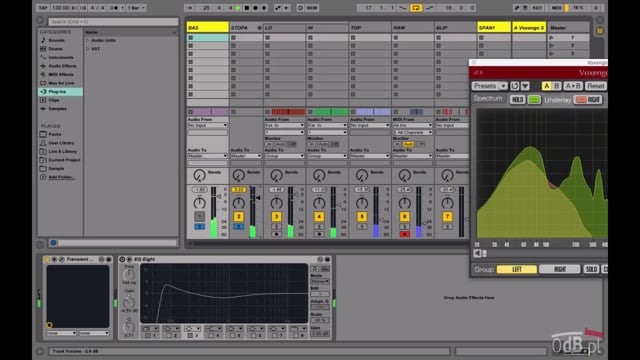
Task: Open RAW track All Channels dropdown
Action: 413,132
